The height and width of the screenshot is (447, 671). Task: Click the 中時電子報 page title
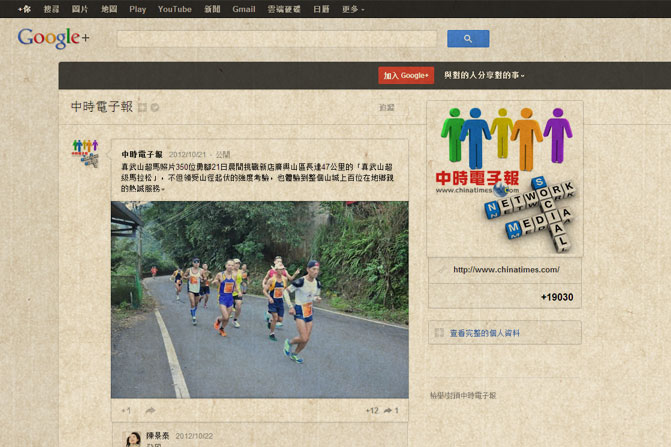point(102,107)
